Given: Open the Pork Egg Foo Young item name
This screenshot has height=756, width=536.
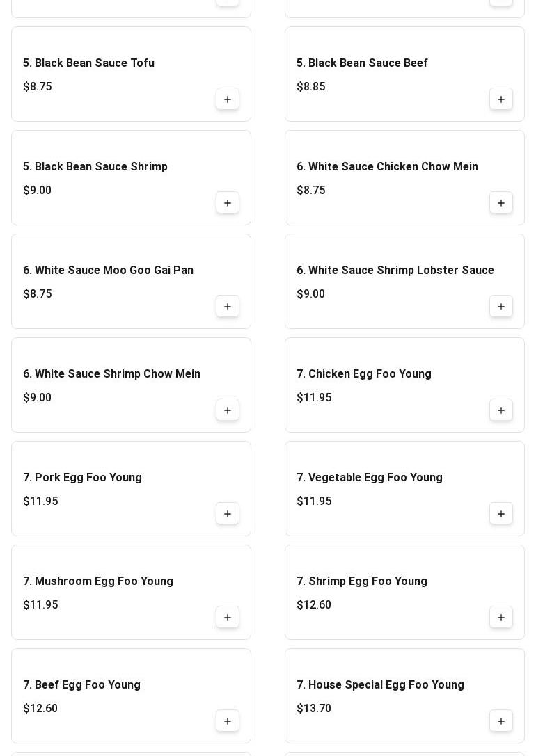Looking at the screenshot, I should pyautogui.click(x=83, y=477).
